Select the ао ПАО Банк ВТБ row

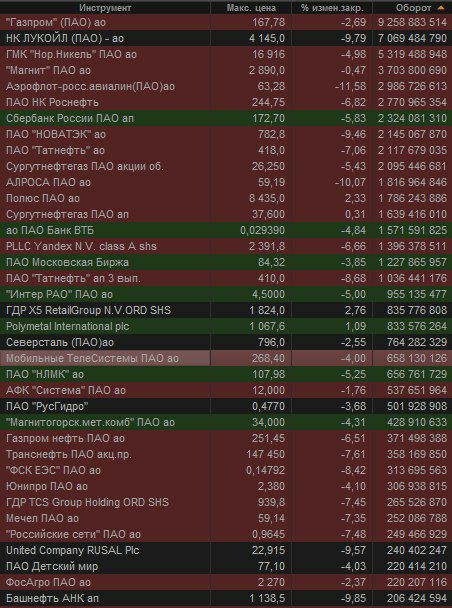click(x=226, y=230)
